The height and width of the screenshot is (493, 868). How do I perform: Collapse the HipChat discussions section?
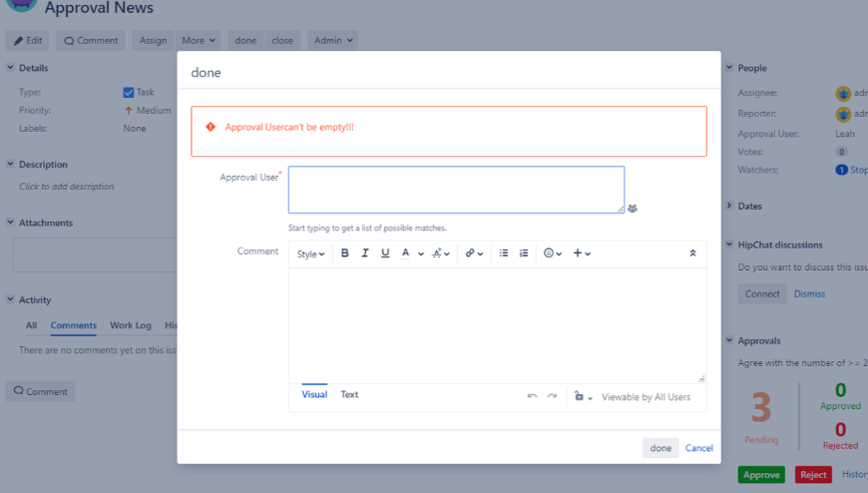coord(729,245)
